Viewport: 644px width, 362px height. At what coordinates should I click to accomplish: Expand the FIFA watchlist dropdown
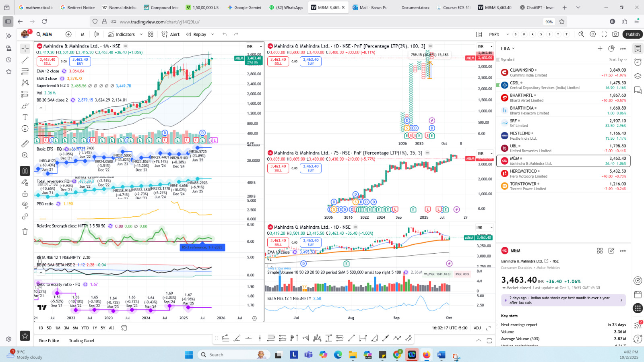click(508, 48)
